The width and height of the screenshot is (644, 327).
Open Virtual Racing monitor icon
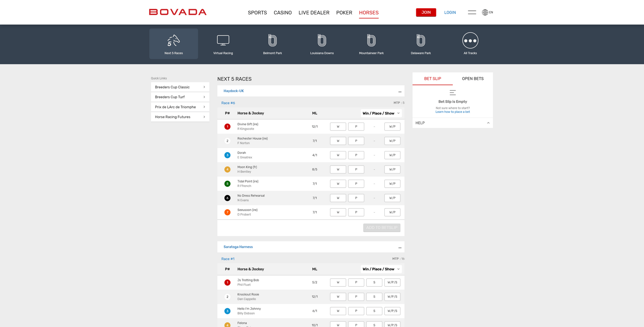(223, 40)
